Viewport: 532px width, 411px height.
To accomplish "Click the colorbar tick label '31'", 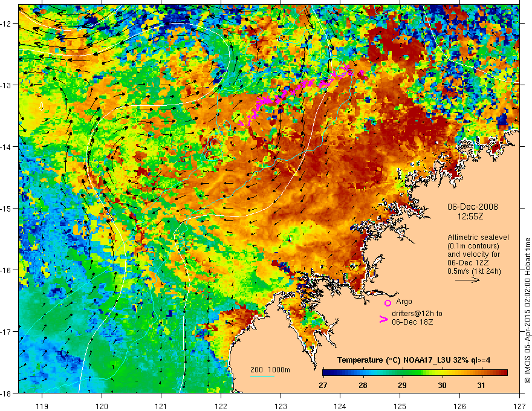I will [x=481, y=385].
